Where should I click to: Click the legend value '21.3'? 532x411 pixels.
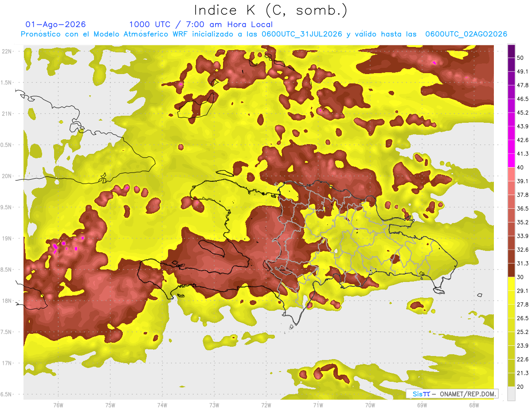pyautogui.click(x=522, y=373)
